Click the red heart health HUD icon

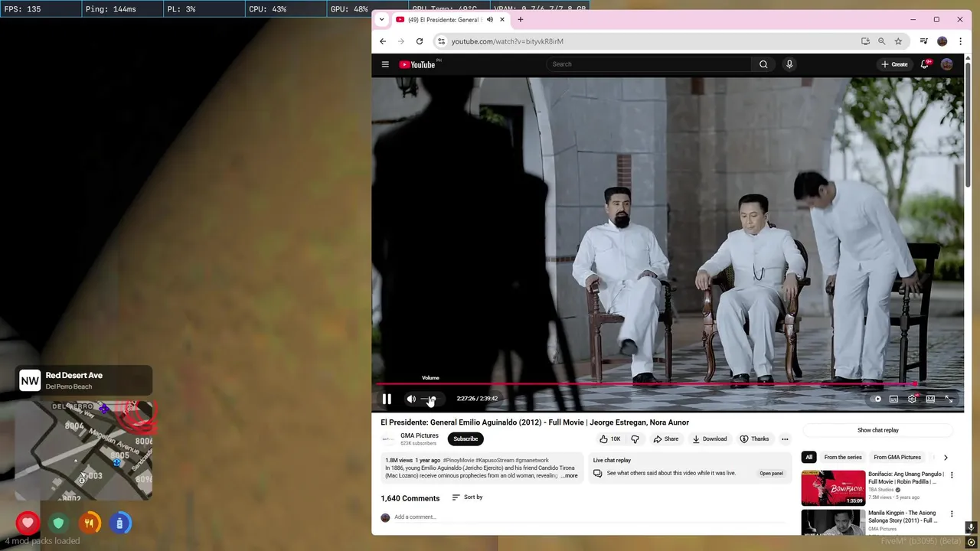coord(28,523)
